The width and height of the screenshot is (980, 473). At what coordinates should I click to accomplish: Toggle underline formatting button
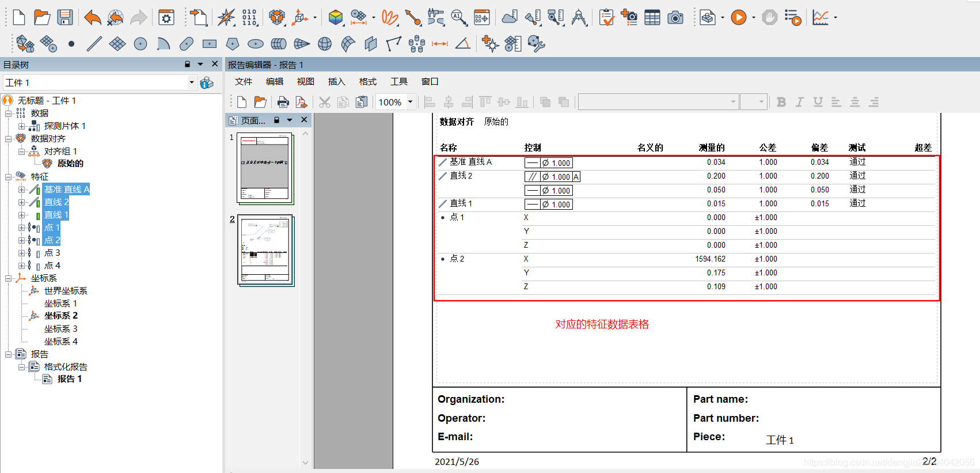click(818, 102)
